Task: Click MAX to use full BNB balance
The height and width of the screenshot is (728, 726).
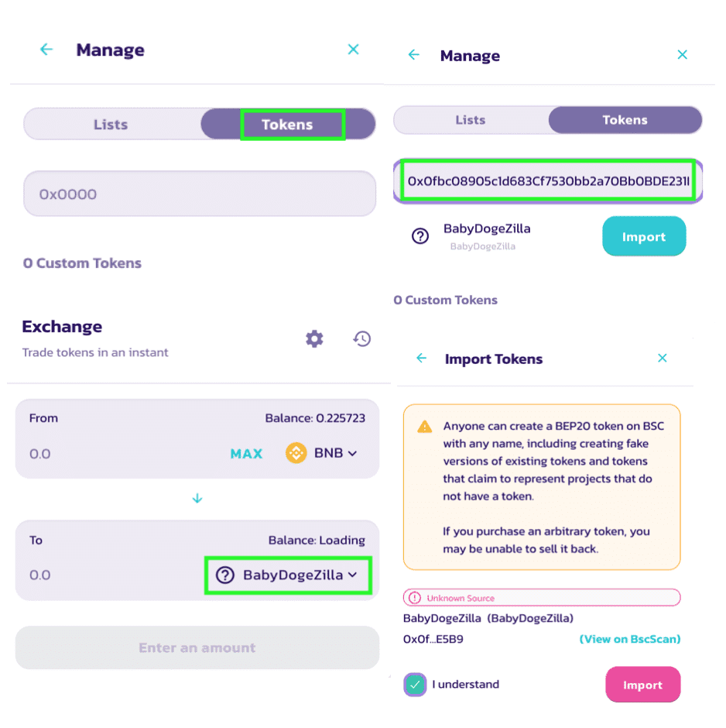Action: tap(246, 454)
